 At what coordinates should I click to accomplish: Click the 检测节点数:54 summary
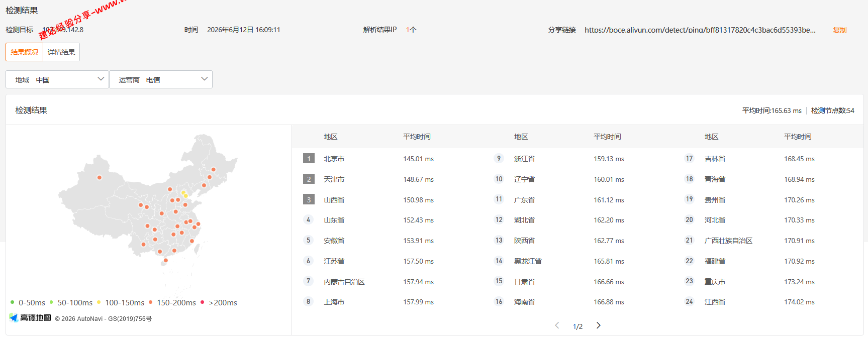point(832,110)
